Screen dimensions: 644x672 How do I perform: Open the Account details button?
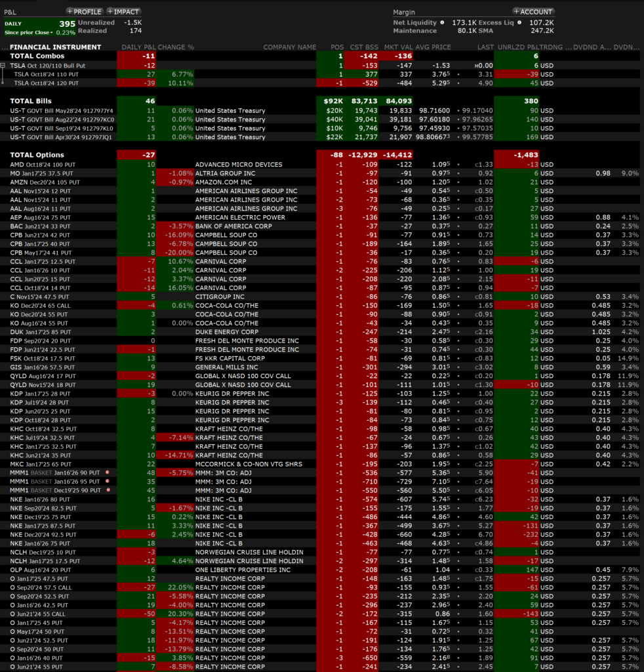pyautogui.click(x=533, y=12)
